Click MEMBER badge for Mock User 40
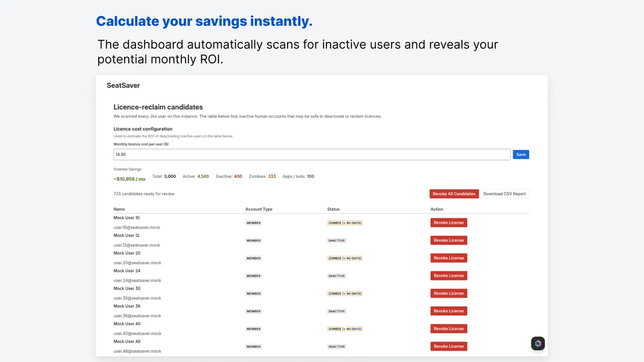 click(x=253, y=329)
